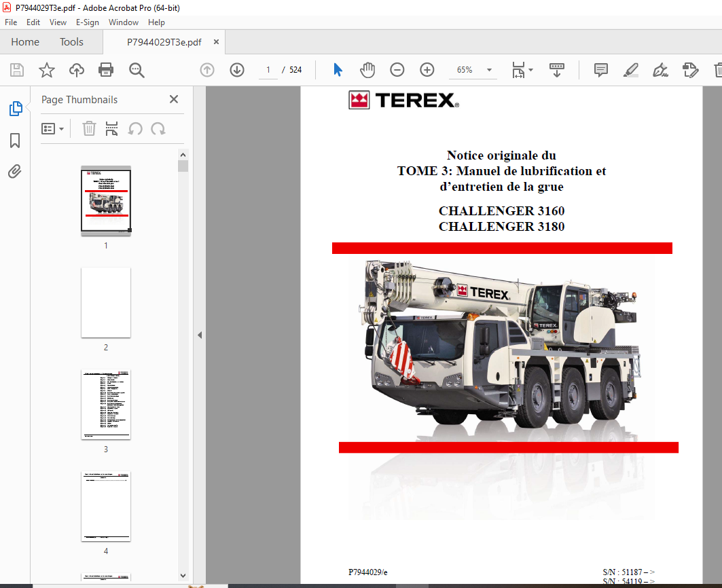Viewport: 722px width, 588px height.
Task: Rotate pages clockwise
Action: click(158, 129)
